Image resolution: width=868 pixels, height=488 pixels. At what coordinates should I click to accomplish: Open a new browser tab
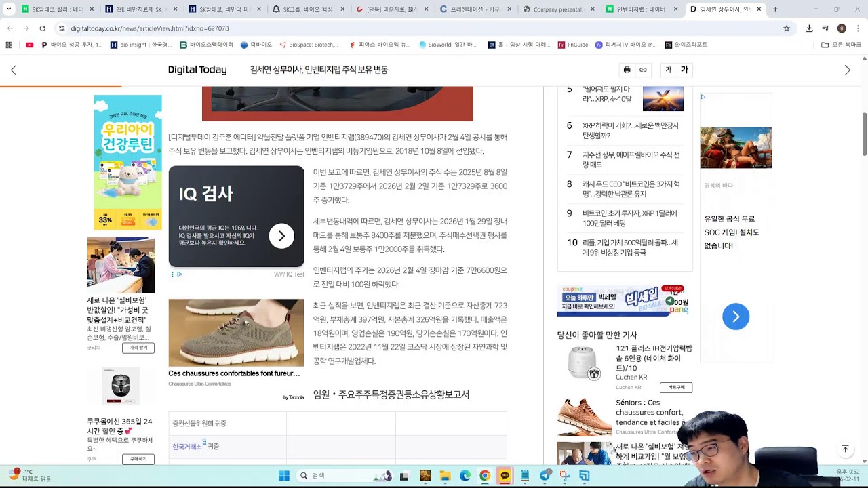point(775,9)
